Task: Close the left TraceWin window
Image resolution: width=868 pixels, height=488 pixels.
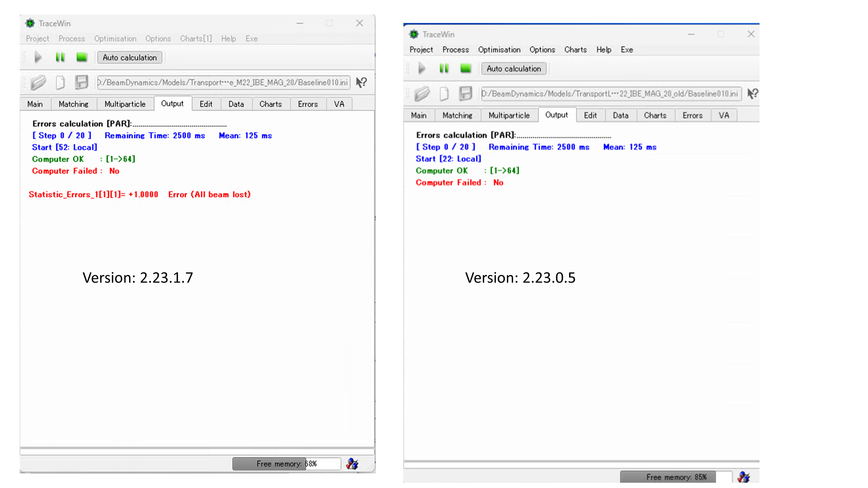Action: pyautogui.click(x=360, y=23)
